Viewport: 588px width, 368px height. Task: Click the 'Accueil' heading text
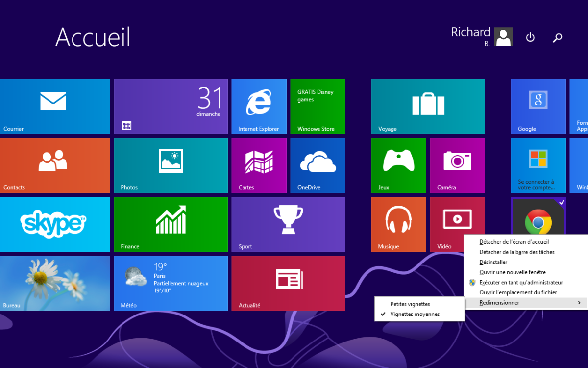click(93, 37)
